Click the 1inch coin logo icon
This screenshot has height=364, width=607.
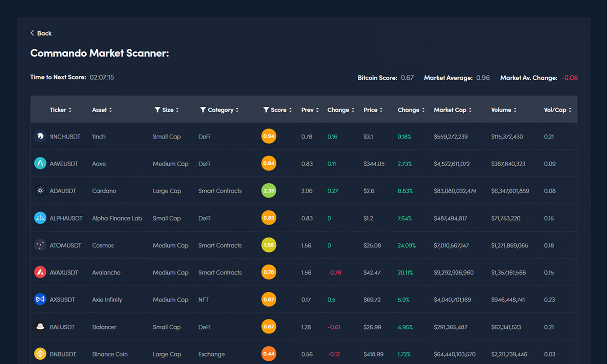point(40,136)
